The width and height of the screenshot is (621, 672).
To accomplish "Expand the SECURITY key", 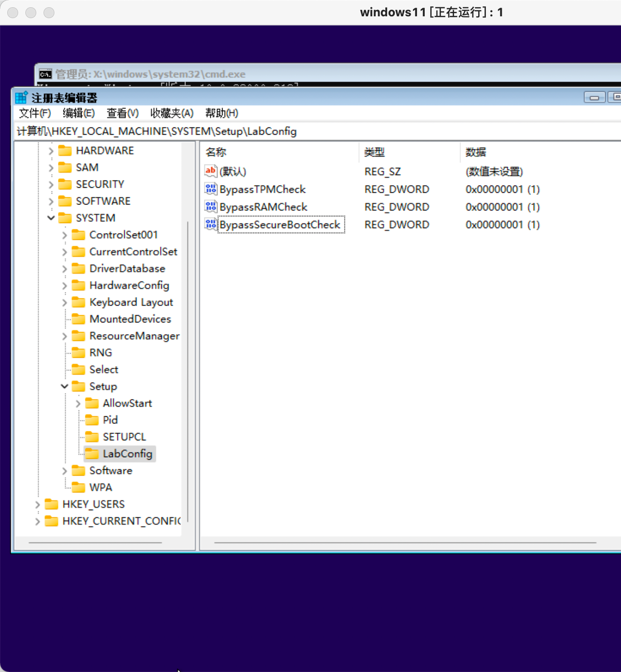I will [51, 185].
